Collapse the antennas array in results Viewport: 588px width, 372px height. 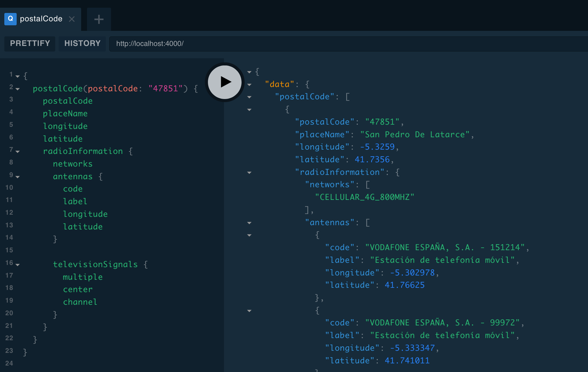(249, 223)
